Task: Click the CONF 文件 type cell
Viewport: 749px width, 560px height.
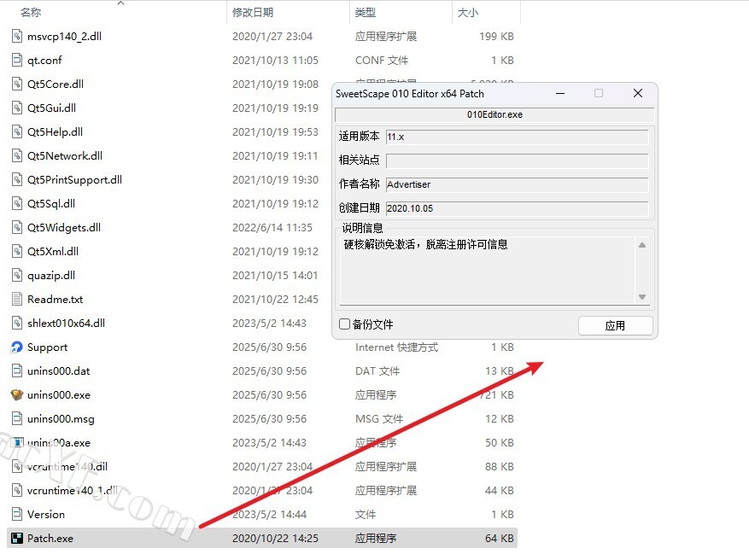Action: click(x=382, y=61)
